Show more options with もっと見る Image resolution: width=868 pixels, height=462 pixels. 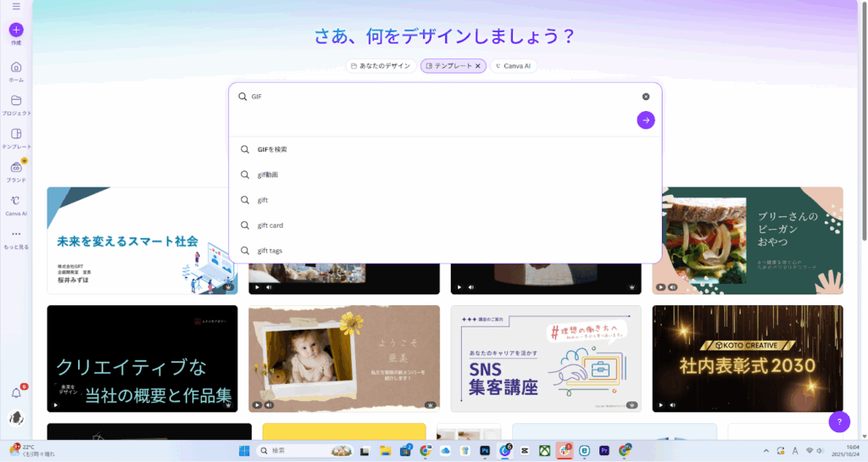[x=16, y=235]
